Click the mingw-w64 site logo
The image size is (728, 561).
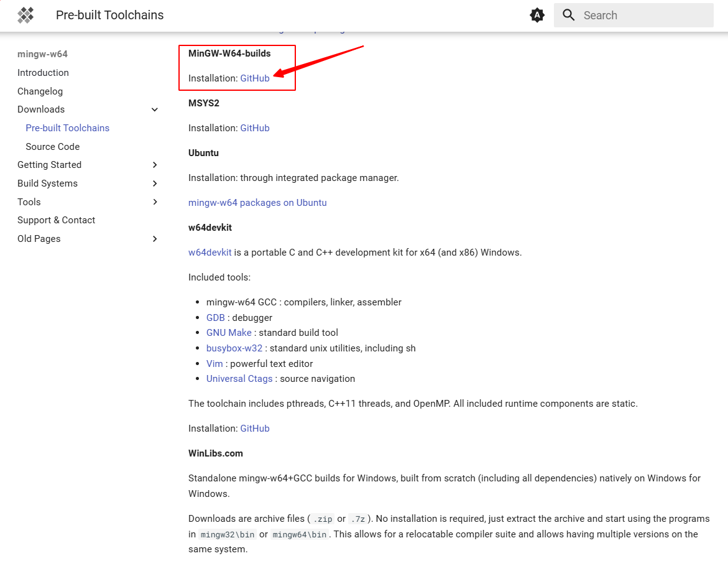25,16
